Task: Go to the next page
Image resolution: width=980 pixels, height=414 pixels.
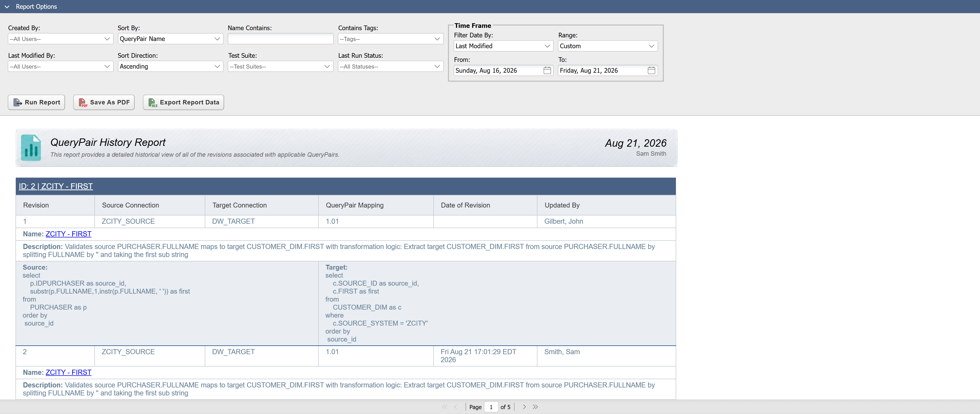Action: [524, 407]
